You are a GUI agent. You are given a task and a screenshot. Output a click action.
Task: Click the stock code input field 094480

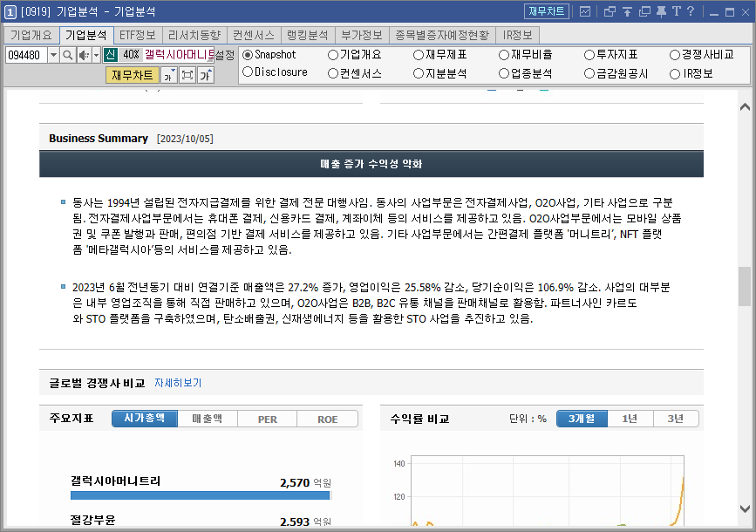click(26, 56)
